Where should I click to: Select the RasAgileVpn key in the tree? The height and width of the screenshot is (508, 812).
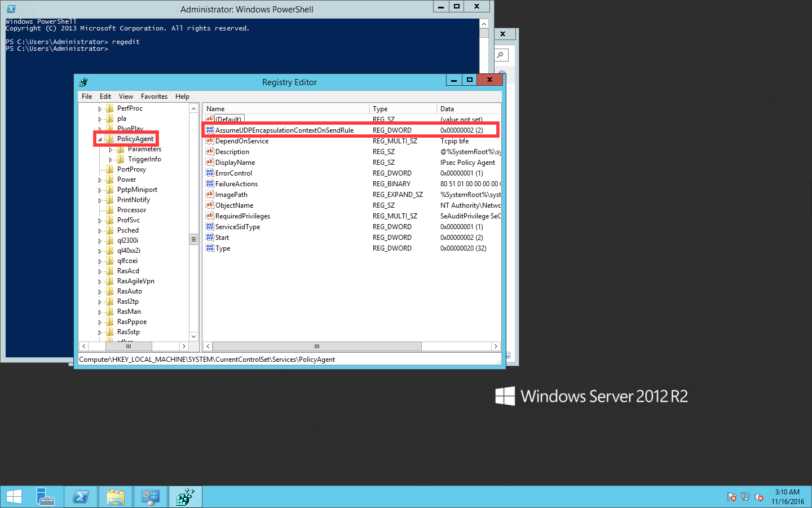tap(135, 281)
